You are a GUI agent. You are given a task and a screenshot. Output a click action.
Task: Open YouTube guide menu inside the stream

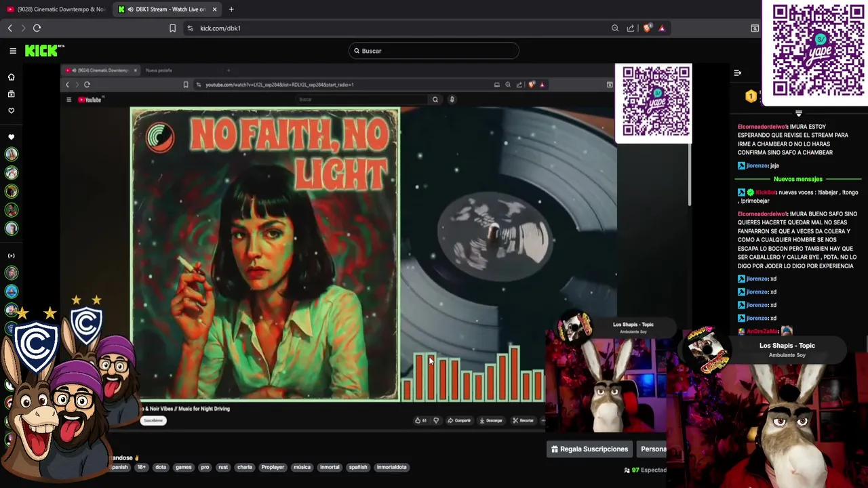click(68, 100)
